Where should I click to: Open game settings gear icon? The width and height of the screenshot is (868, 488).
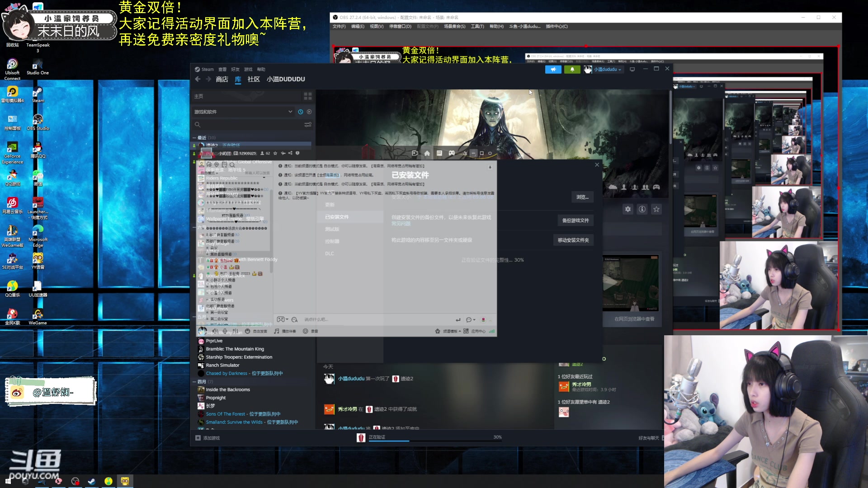coord(627,209)
